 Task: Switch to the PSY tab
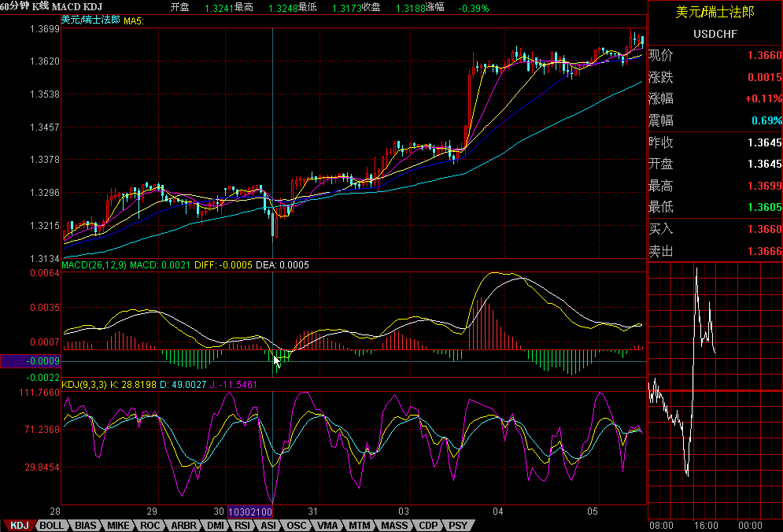click(x=457, y=525)
